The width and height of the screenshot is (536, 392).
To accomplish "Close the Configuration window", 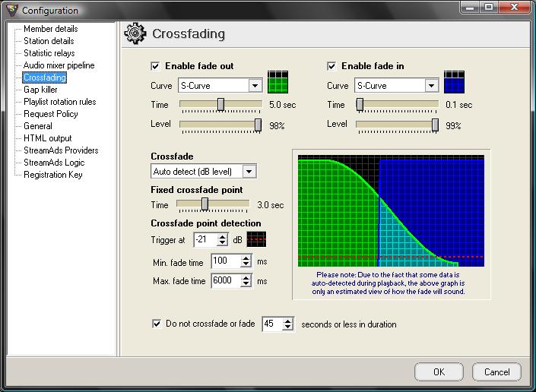I will (x=515, y=7).
